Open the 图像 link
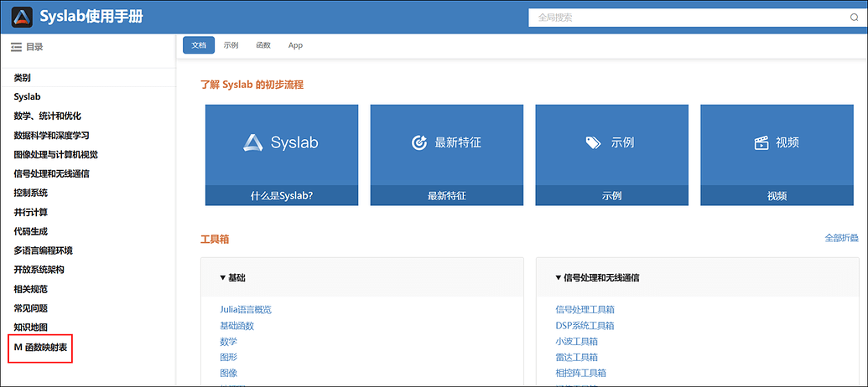This screenshot has width=868, height=387. [x=229, y=374]
